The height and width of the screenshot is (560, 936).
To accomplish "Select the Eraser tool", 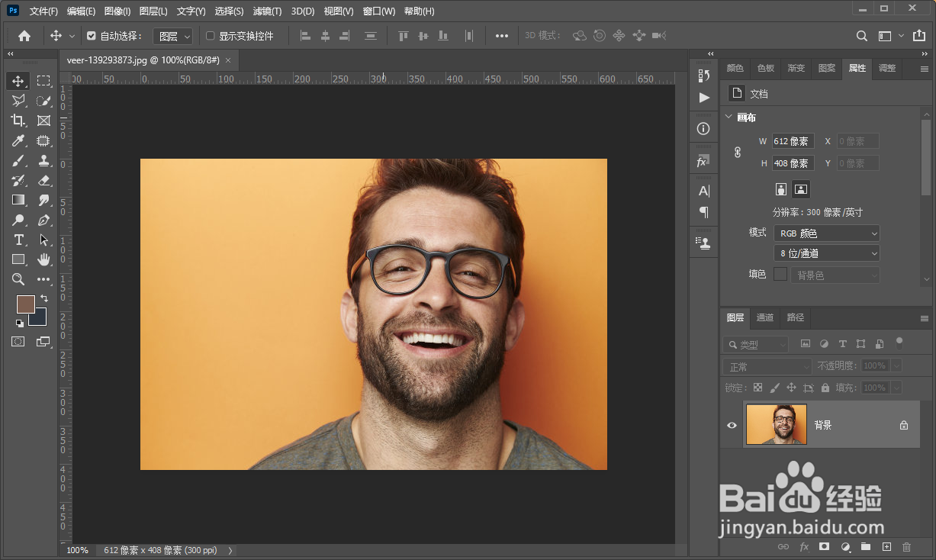I will coord(43,180).
